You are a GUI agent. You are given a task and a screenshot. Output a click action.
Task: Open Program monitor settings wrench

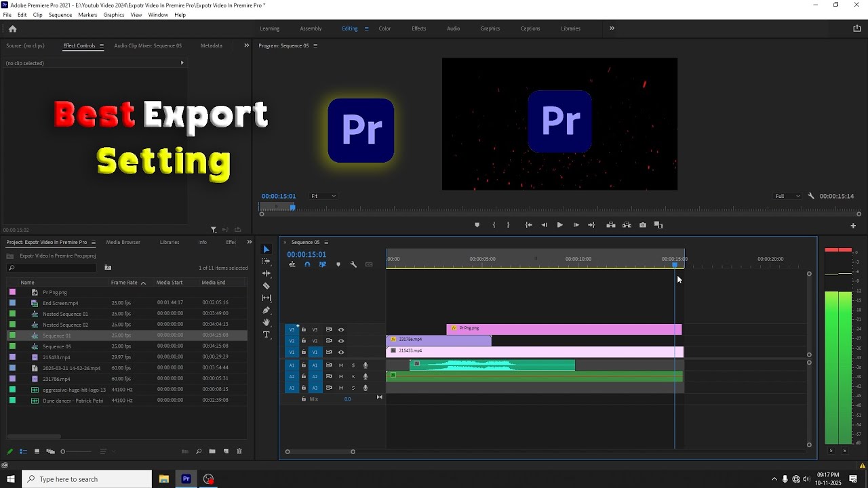[x=811, y=196]
